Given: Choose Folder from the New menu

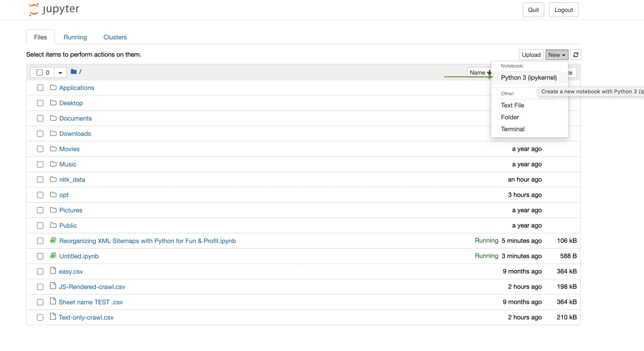Looking at the screenshot, I should tap(510, 117).
